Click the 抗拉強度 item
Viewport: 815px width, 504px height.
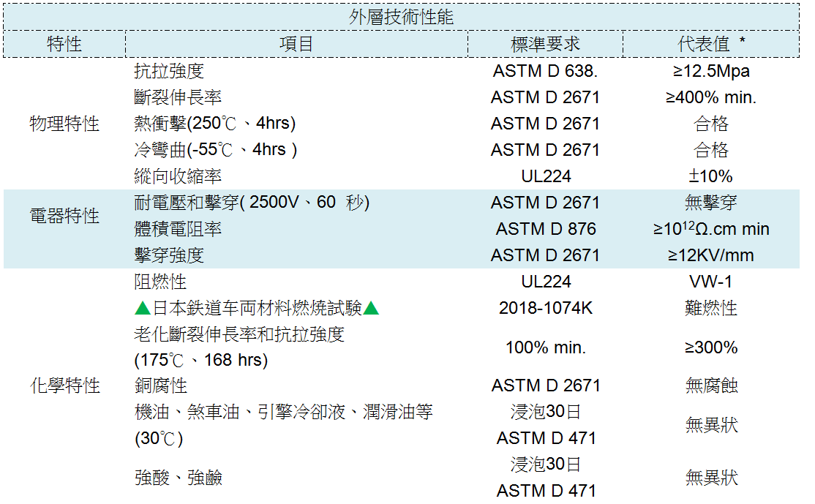click(169, 72)
